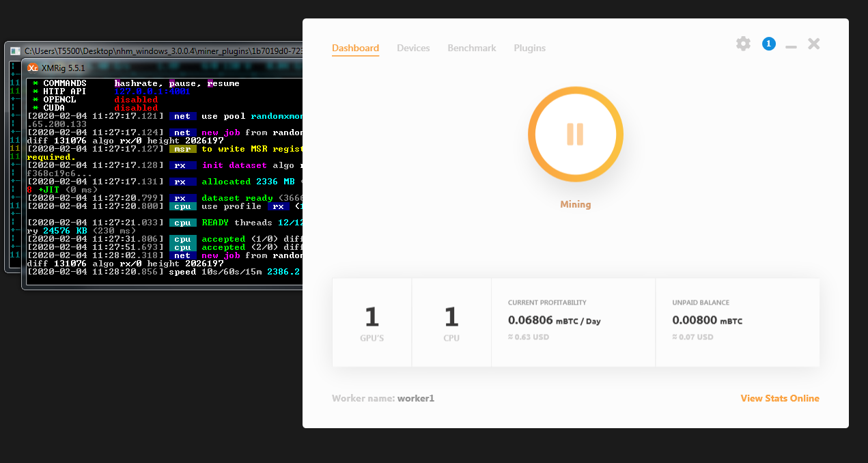The height and width of the screenshot is (463, 868).
Task: Open the Benchmark tab
Action: click(x=472, y=48)
